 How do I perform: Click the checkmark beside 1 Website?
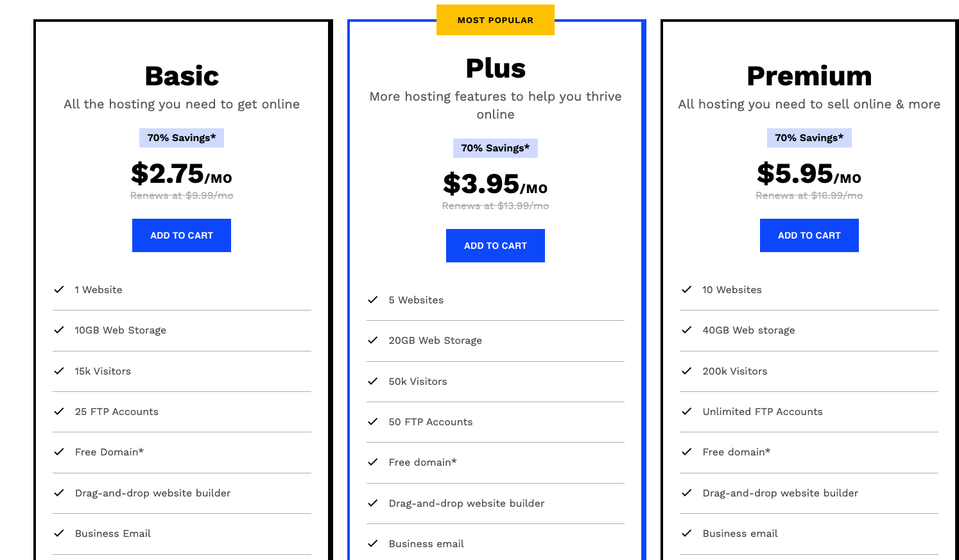pyautogui.click(x=59, y=289)
